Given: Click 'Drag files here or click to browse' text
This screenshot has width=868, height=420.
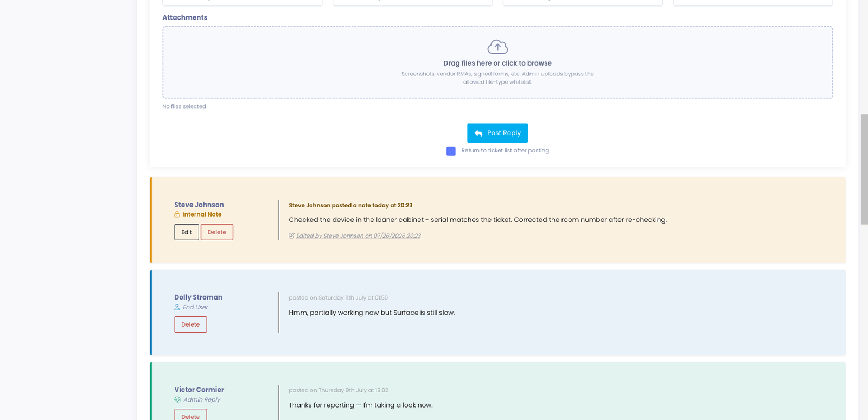Looking at the screenshot, I should [497, 63].
